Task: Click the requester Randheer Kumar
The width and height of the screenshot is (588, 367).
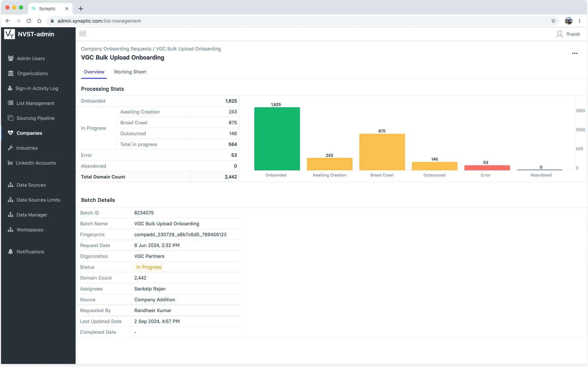Action: click(x=153, y=310)
